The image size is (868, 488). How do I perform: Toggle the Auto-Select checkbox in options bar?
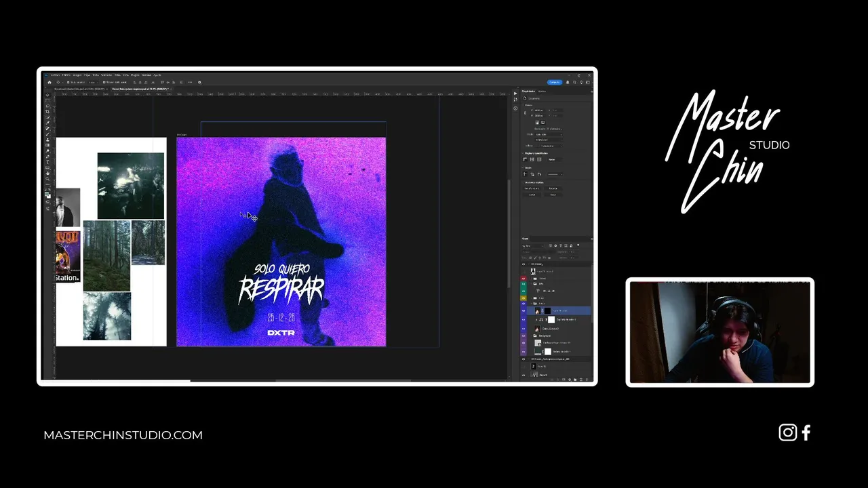point(68,82)
